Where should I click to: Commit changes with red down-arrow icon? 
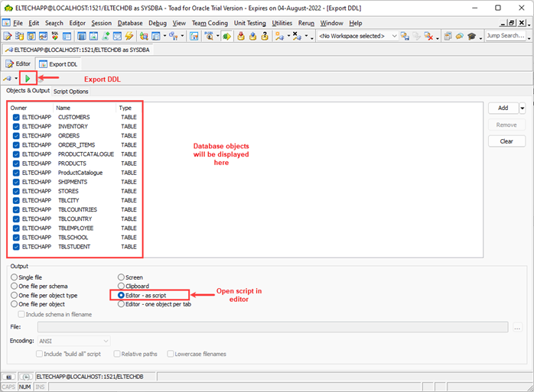click(x=241, y=36)
